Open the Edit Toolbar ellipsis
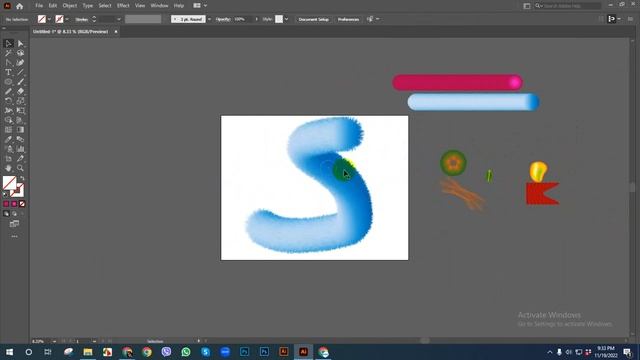 point(14,236)
